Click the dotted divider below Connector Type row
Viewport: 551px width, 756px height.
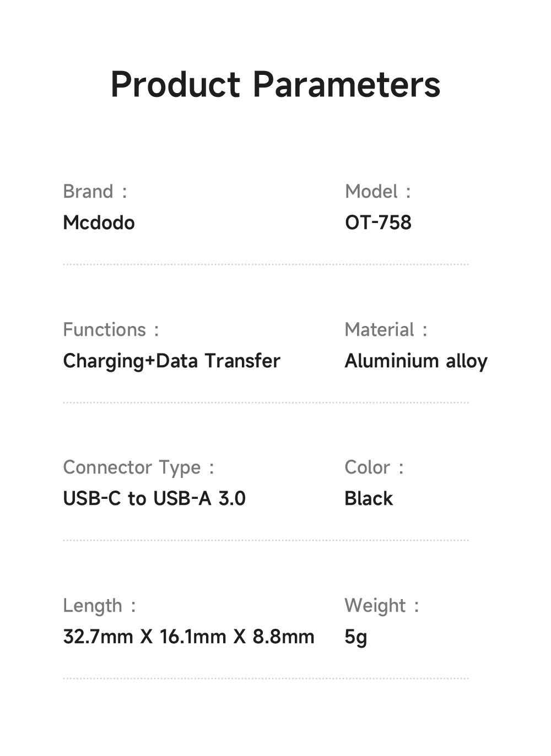(x=266, y=540)
